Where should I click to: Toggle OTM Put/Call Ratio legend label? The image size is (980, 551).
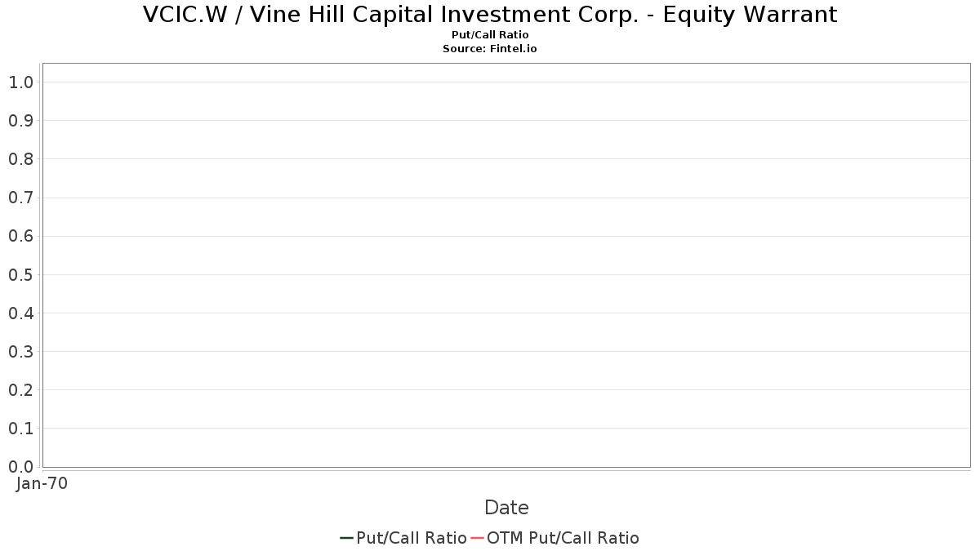pos(563,538)
